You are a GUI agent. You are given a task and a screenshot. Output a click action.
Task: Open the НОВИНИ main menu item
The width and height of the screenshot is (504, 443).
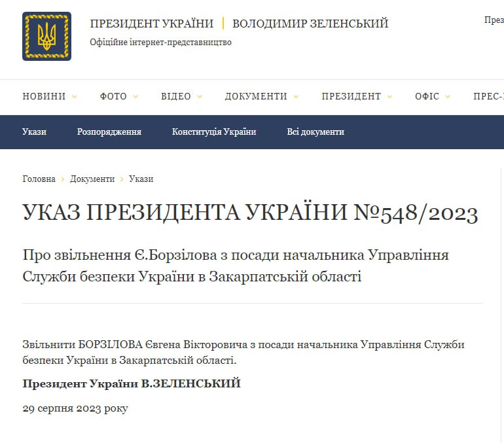pyautogui.click(x=44, y=96)
